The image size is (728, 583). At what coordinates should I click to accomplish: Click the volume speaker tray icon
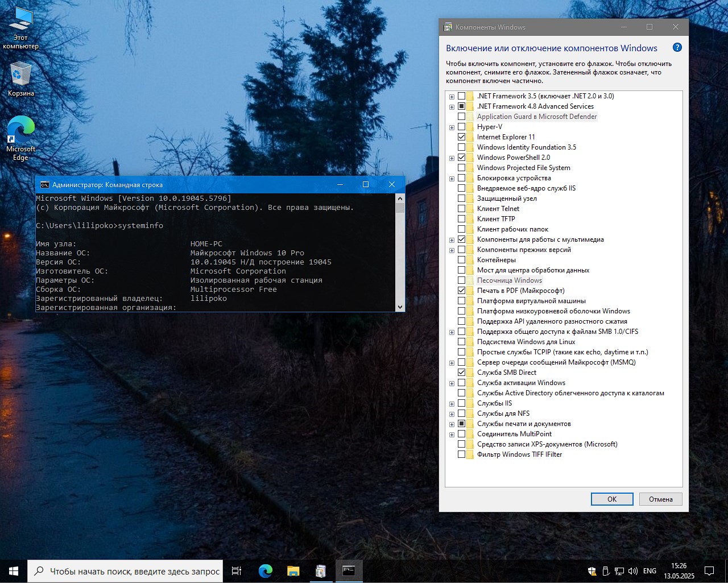click(632, 571)
